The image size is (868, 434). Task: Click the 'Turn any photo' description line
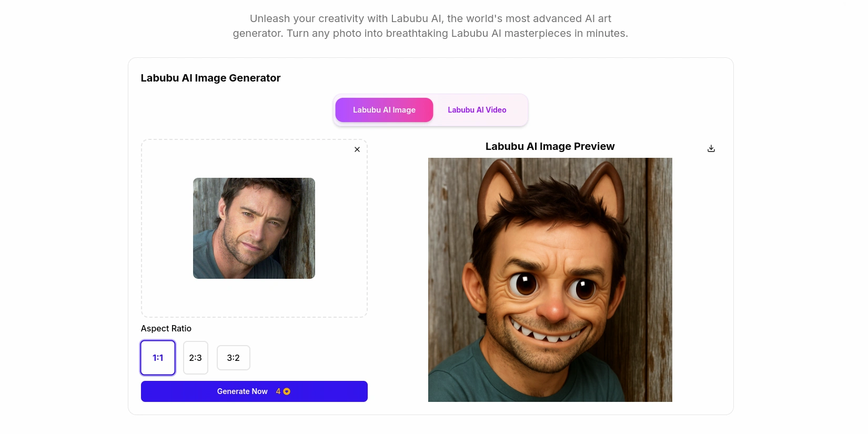coord(430,33)
